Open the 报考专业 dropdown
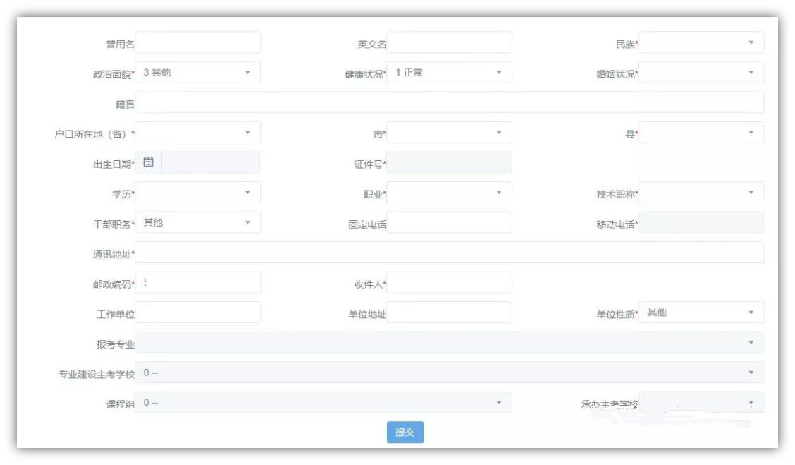Viewport: 795px width, 465px height. click(449, 343)
